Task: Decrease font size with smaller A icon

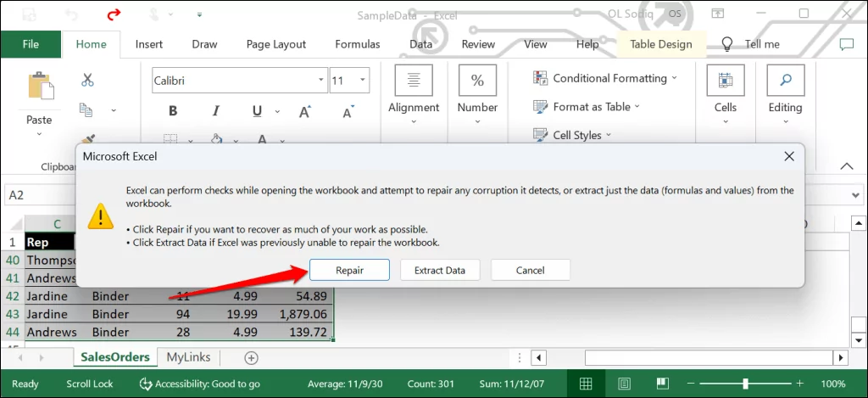Action: 348,111
